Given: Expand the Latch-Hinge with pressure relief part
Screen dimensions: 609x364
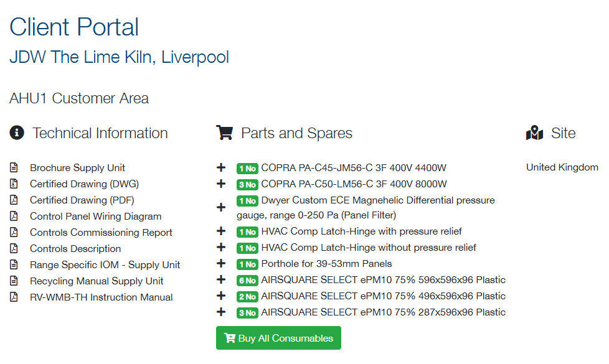Looking at the screenshot, I should (x=221, y=231).
